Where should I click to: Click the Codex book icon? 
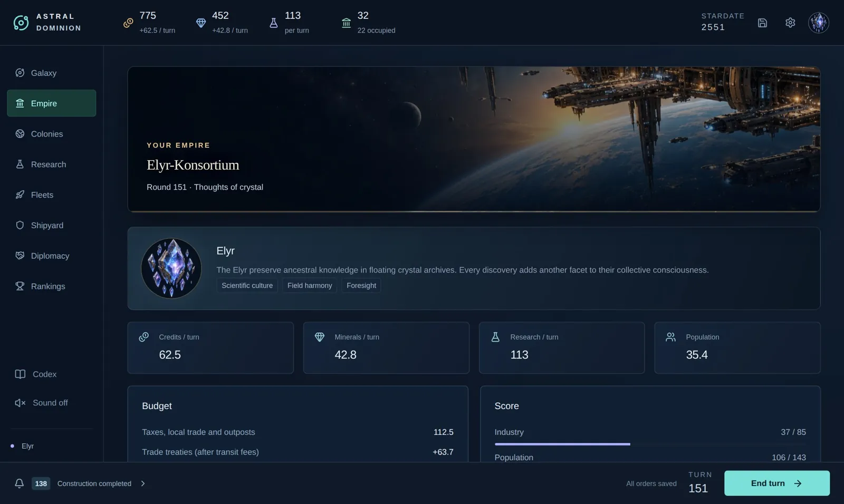coord(20,374)
